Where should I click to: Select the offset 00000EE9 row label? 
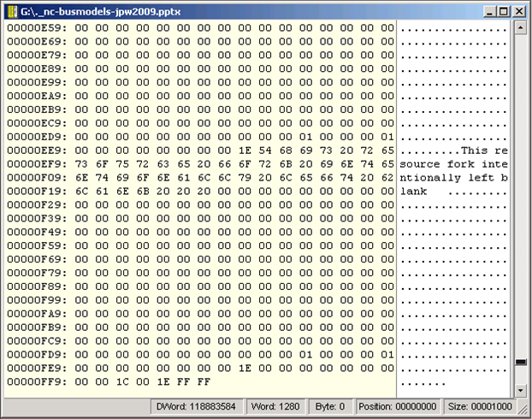tap(34, 150)
